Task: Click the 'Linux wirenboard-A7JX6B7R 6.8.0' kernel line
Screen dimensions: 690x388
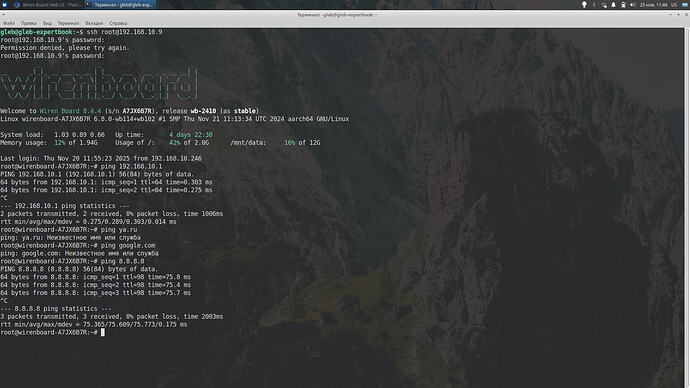Action: click(x=175, y=119)
